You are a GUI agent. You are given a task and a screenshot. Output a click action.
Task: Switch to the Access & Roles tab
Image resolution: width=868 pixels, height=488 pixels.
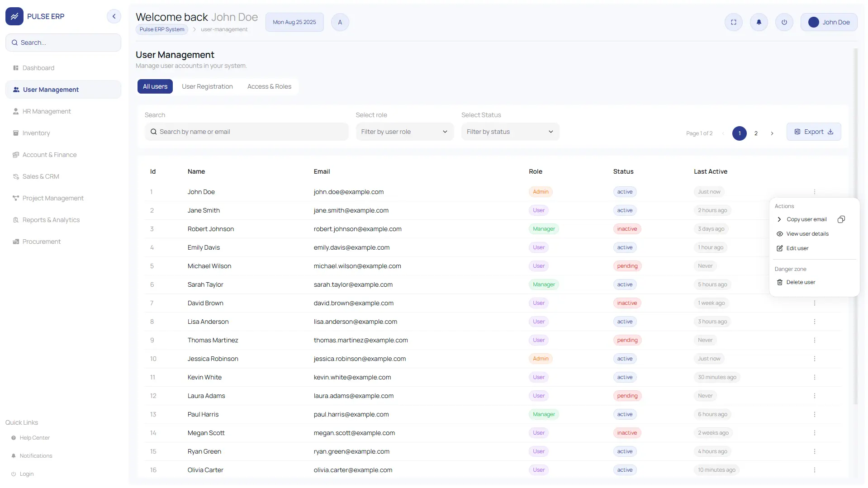269,86
